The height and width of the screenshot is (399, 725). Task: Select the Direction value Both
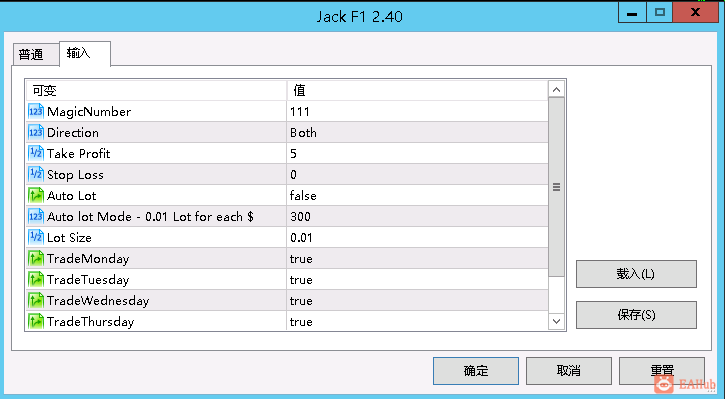[x=303, y=133]
